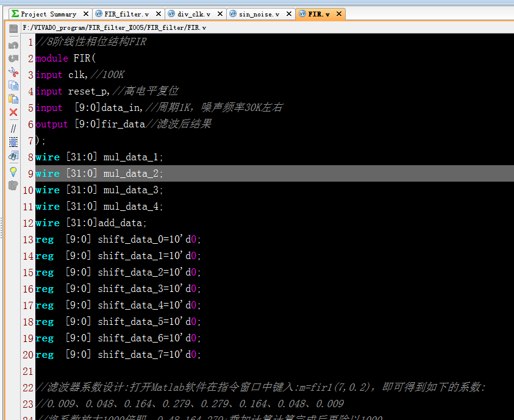This screenshot has width=514, height=420.
Task: Open Find in Files using the binoculars icon
Action: 13,156
